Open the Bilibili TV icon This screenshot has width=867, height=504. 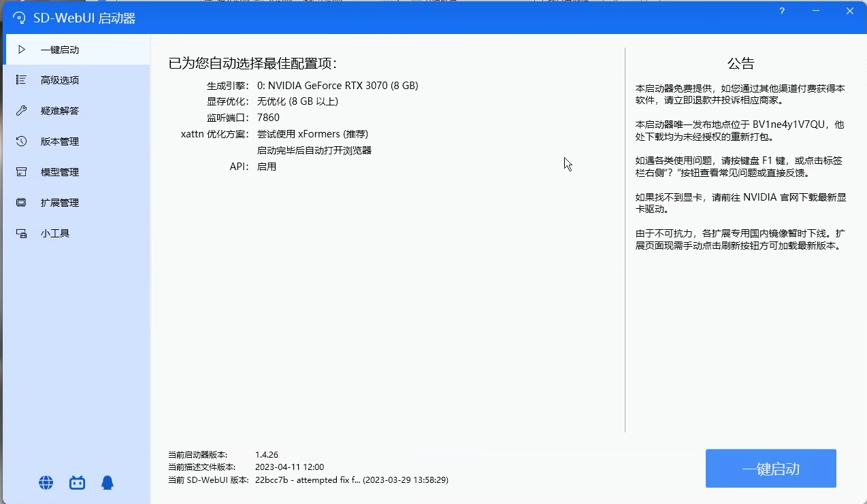click(77, 483)
